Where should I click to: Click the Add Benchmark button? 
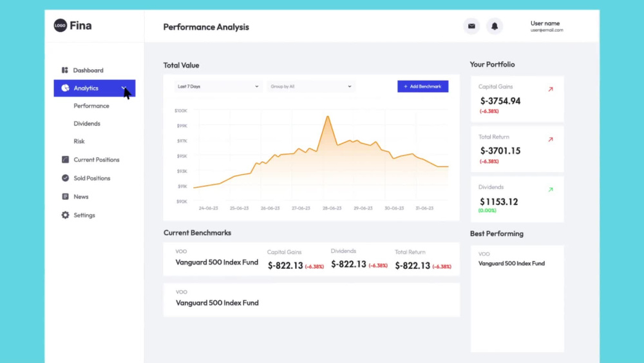coord(422,86)
